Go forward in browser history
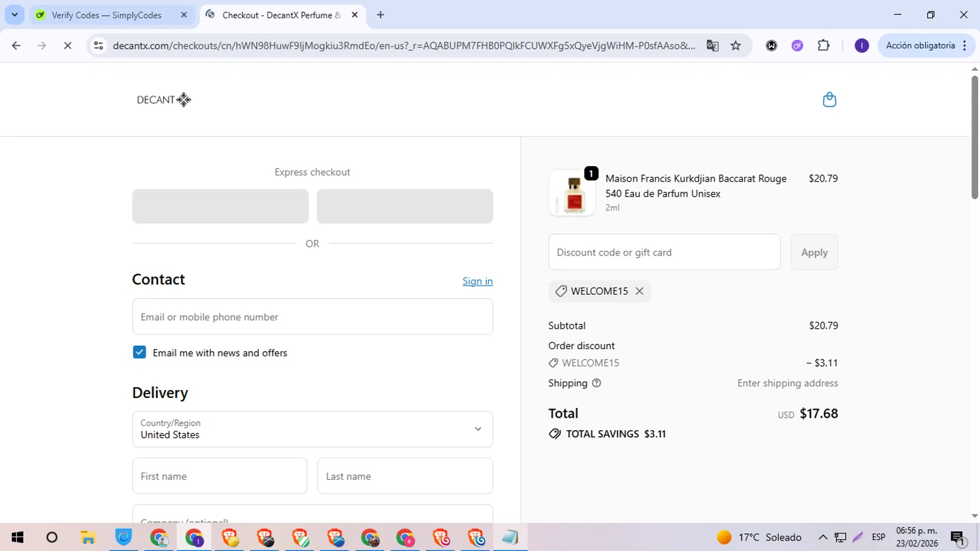This screenshot has width=980, height=551. click(42, 46)
